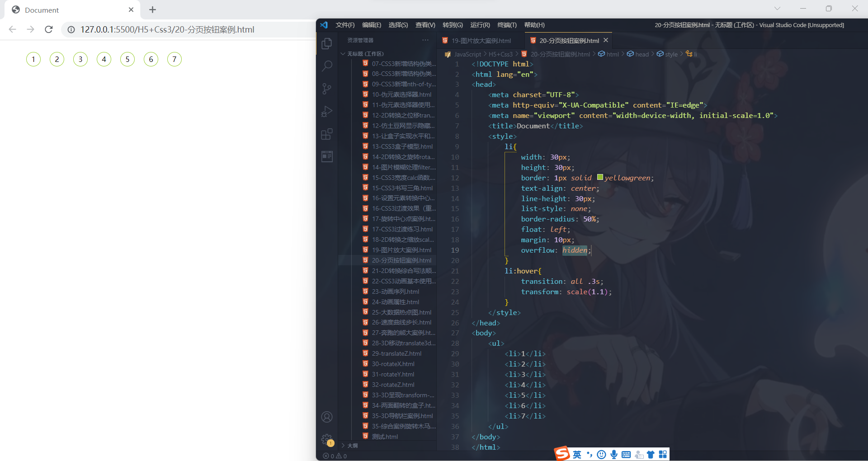Open the Manage settings gear with badge
Viewport: 868px width, 461px height.
coord(326,439)
